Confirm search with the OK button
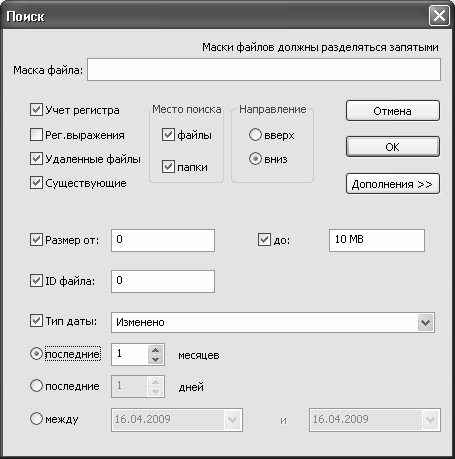Viewport: 455px width, 459px height. tap(393, 147)
